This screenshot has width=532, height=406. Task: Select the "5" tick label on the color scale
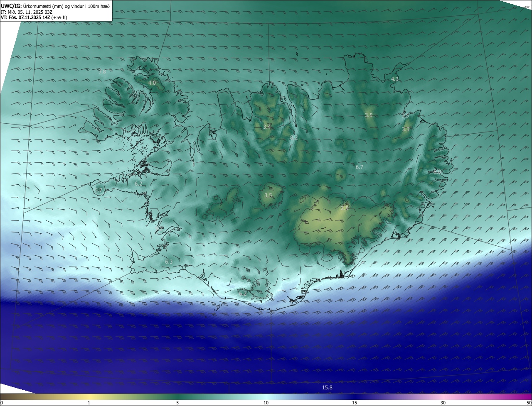tap(177, 403)
